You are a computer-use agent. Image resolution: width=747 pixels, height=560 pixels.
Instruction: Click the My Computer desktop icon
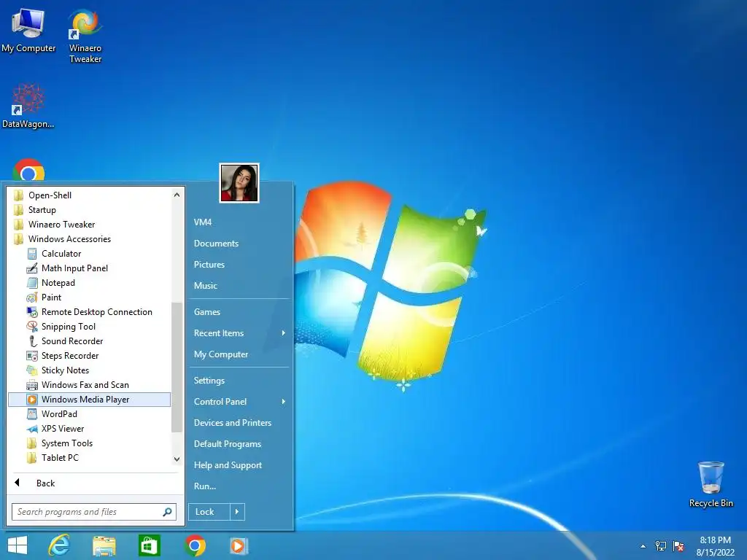pos(28,31)
